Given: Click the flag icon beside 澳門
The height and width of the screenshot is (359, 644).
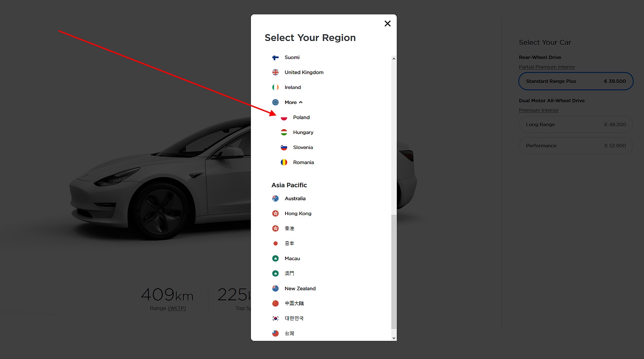Looking at the screenshot, I should click(x=275, y=273).
